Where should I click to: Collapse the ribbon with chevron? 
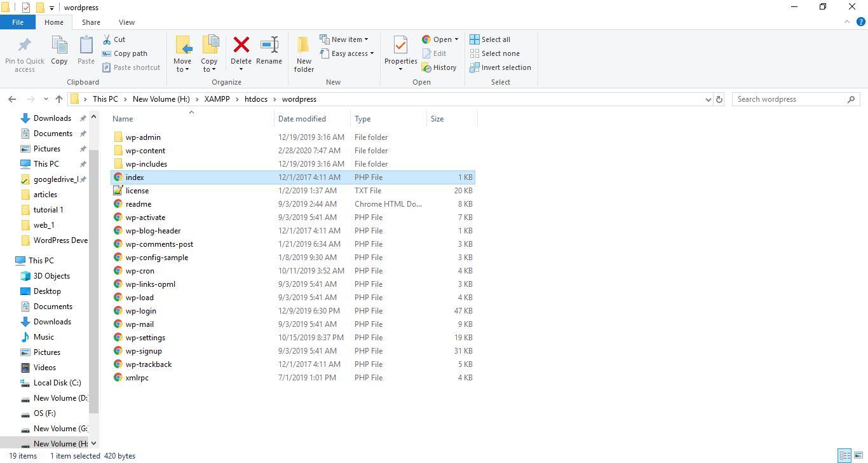[x=847, y=22]
